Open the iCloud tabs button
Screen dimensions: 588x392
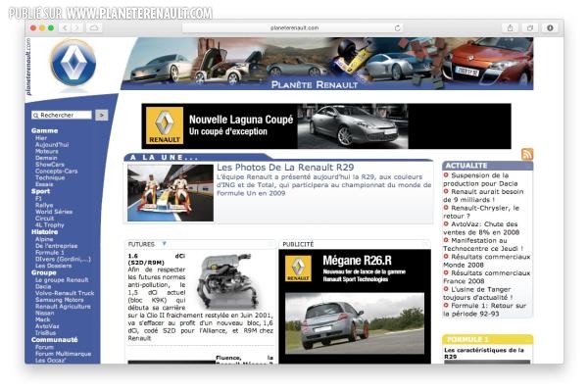point(94,27)
